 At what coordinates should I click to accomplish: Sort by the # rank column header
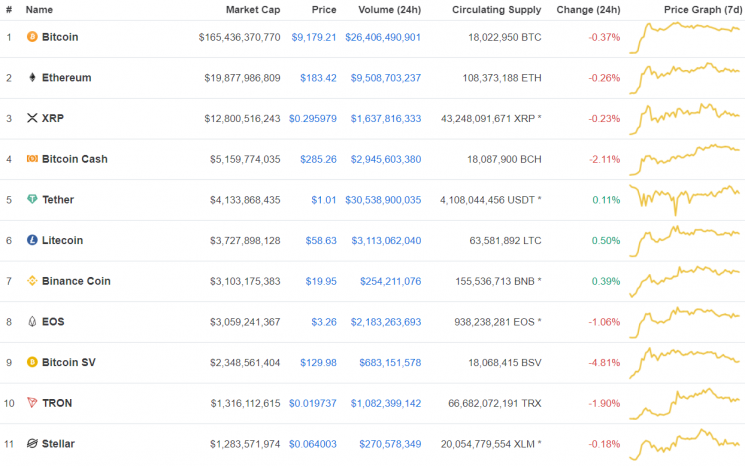coord(9,10)
